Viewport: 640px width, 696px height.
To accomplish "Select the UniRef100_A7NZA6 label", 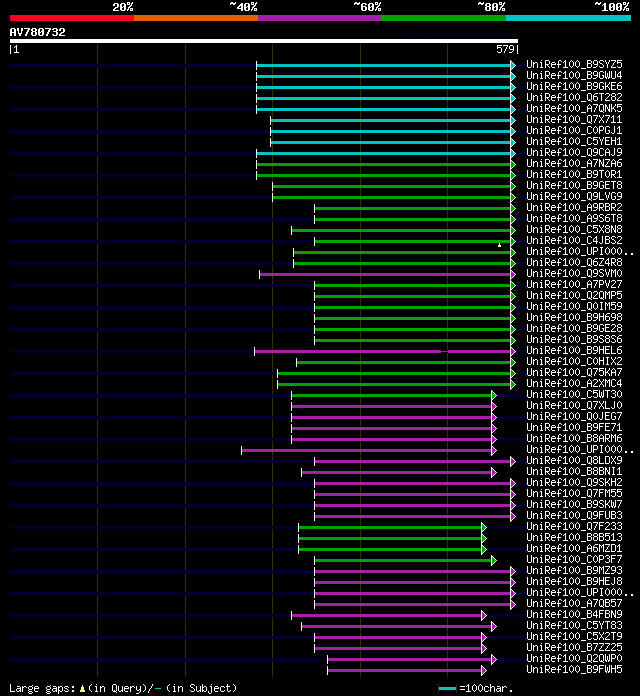I will [x=574, y=163].
